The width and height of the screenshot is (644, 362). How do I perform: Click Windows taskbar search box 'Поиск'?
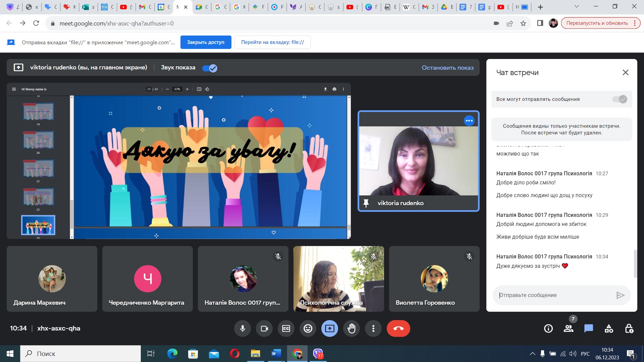(x=80, y=354)
